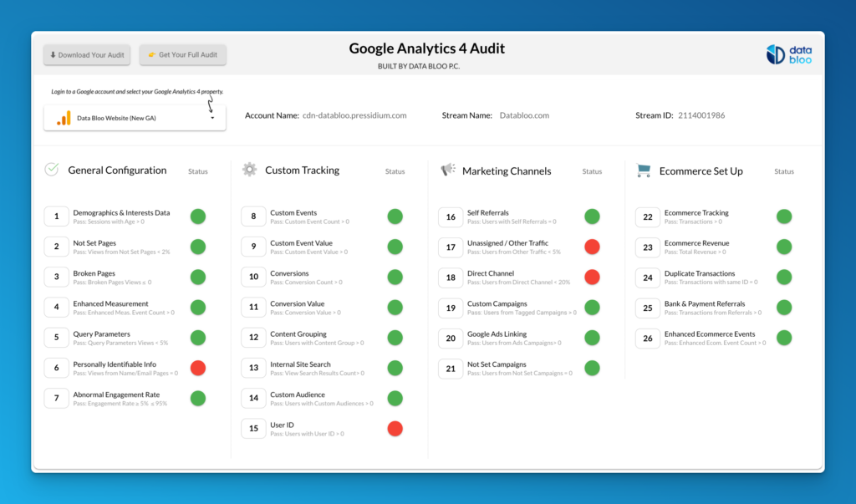Click the Custom Tracking gear icon
This screenshot has width=856, height=504.
click(249, 168)
